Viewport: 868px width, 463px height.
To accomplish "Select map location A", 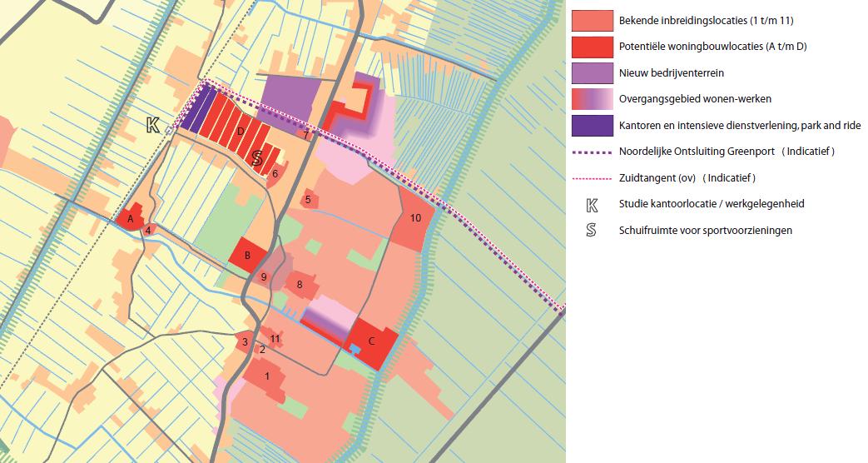I will click(131, 219).
